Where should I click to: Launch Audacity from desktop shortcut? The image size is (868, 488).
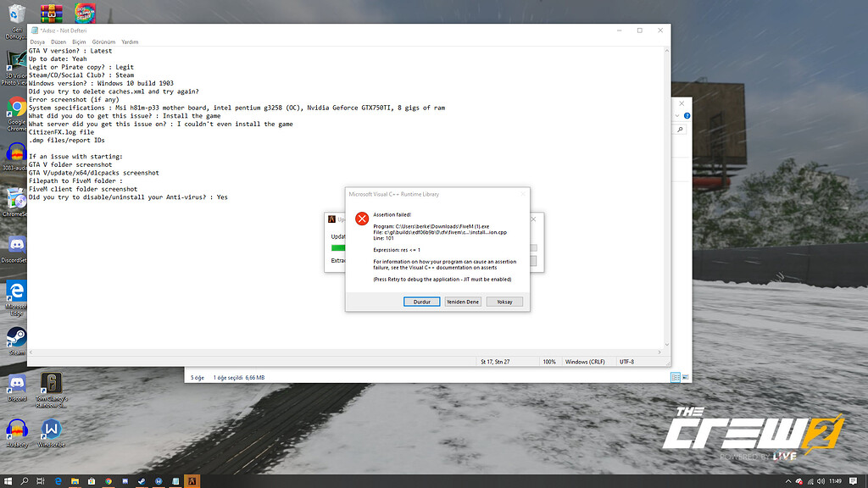(17, 433)
